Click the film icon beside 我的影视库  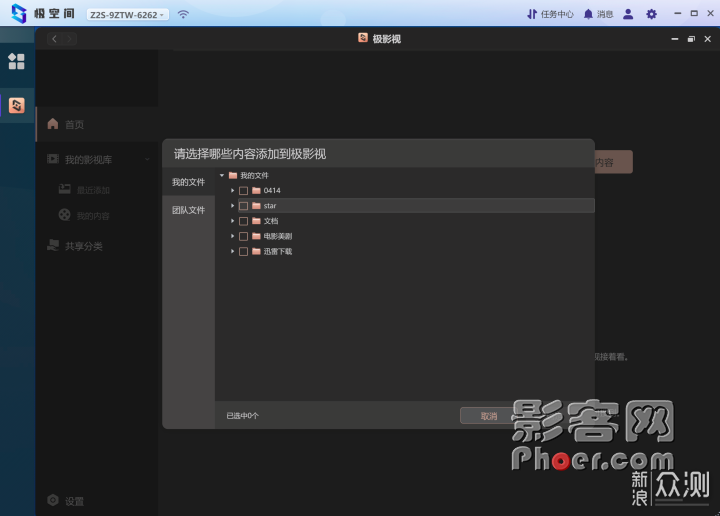53,159
